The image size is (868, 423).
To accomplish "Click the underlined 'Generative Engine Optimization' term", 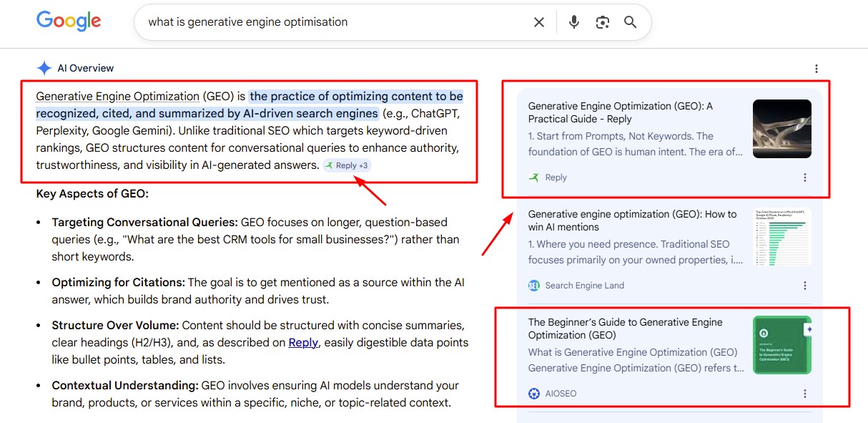I will (118, 97).
